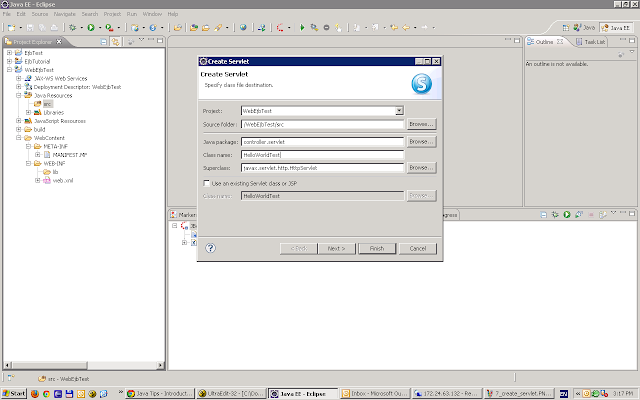Screen dimensions: 640x400
Task: Select the Java EE perspective button
Action: tap(616, 27)
